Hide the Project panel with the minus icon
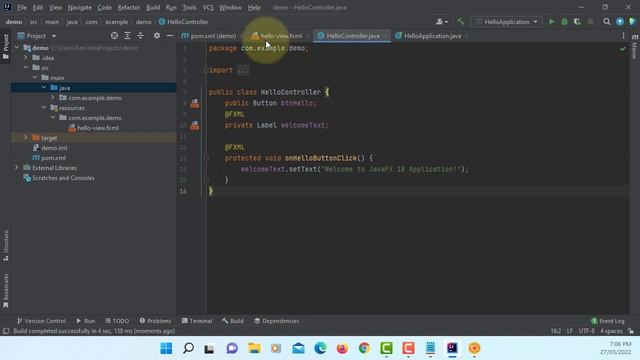The height and width of the screenshot is (360, 640). coord(170,36)
